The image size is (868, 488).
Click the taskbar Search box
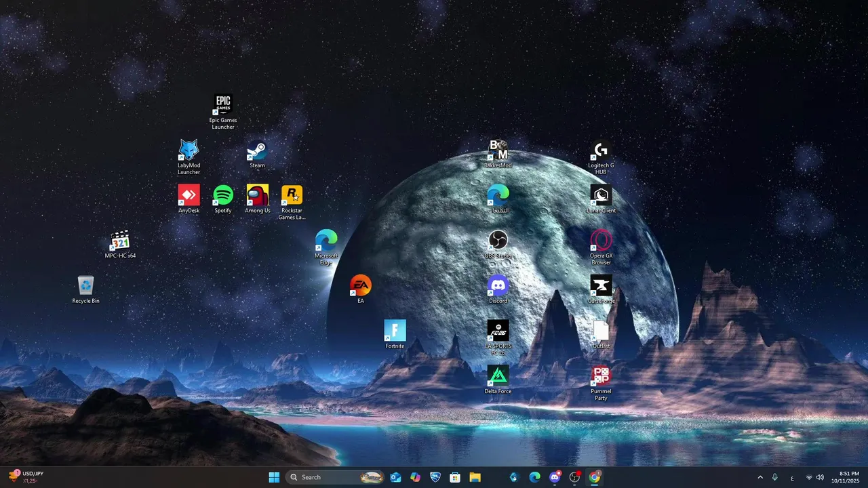tap(336, 477)
